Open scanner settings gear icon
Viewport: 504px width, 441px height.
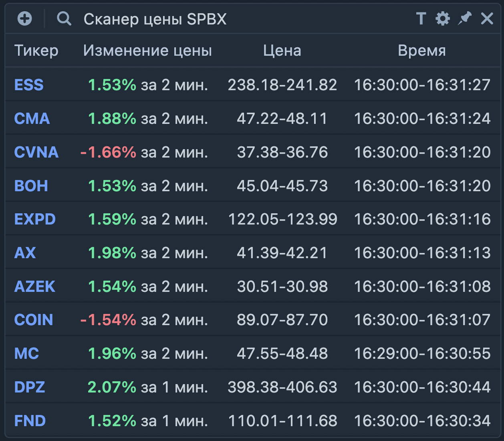coord(443,19)
